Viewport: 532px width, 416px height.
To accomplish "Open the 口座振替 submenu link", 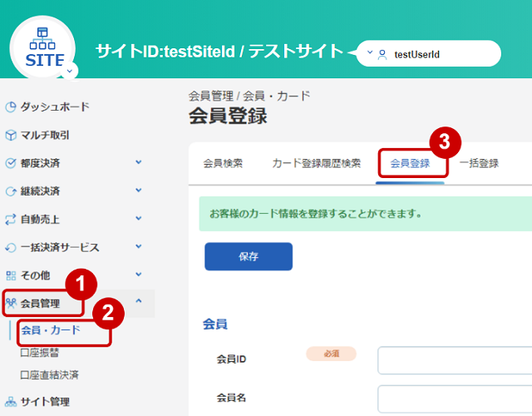I will pos(40,353).
